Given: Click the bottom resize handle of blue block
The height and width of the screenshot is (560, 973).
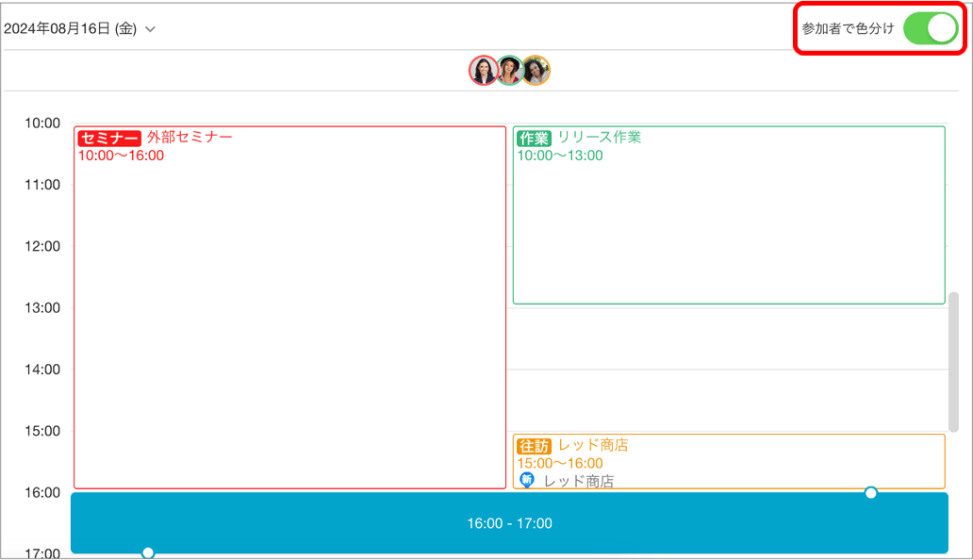Looking at the screenshot, I should (148, 553).
